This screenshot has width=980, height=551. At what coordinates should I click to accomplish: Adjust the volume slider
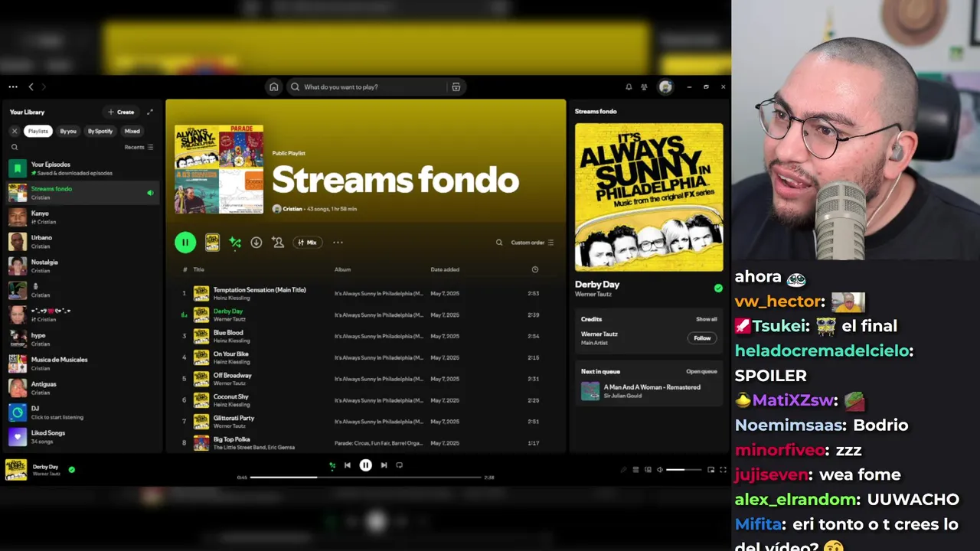[x=684, y=470]
